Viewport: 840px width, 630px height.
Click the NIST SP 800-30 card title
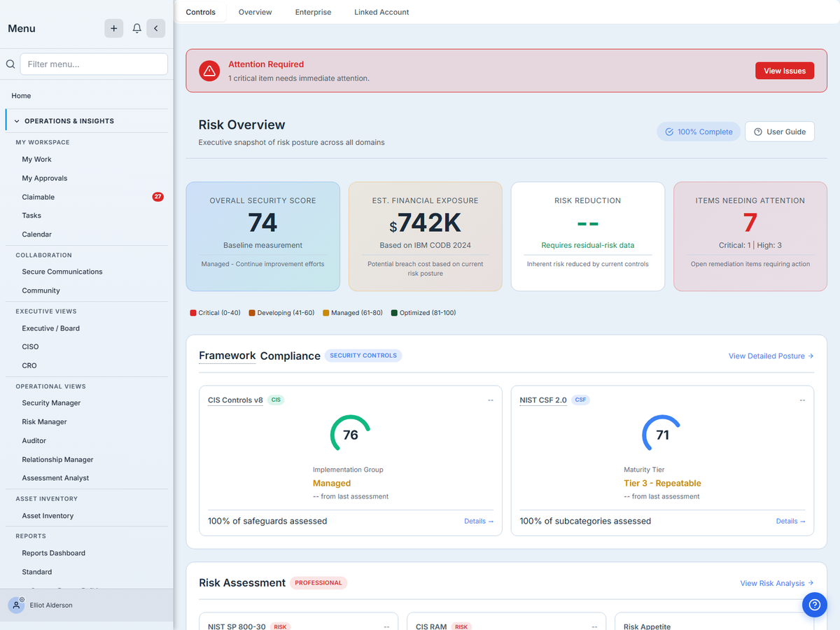(237, 626)
